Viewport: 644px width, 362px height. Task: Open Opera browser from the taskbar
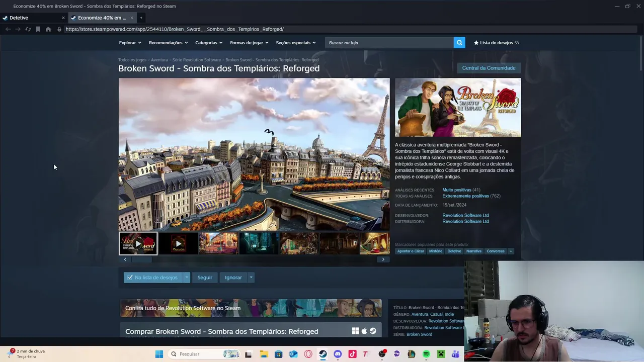pos(308,354)
